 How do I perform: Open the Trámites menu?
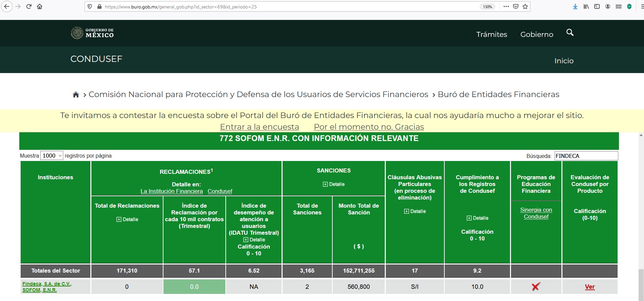(x=492, y=34)
